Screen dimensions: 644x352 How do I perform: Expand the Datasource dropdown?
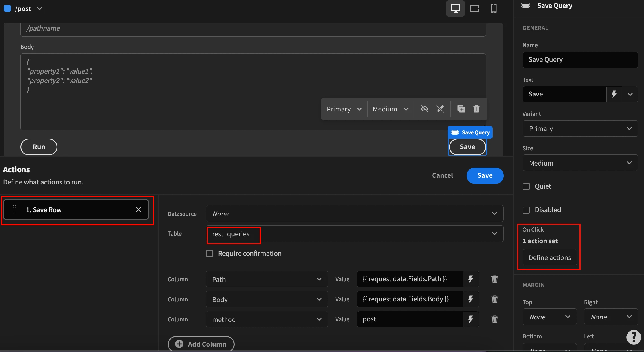355,214
